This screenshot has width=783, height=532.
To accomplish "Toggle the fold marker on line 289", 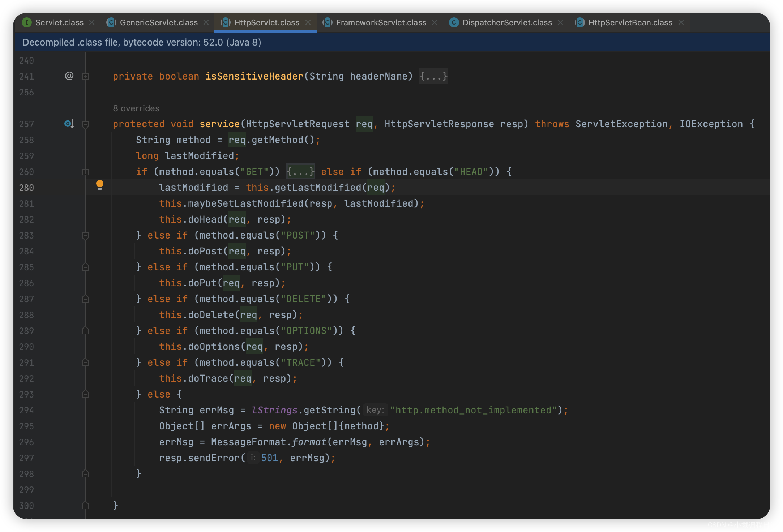I will 85,331.
